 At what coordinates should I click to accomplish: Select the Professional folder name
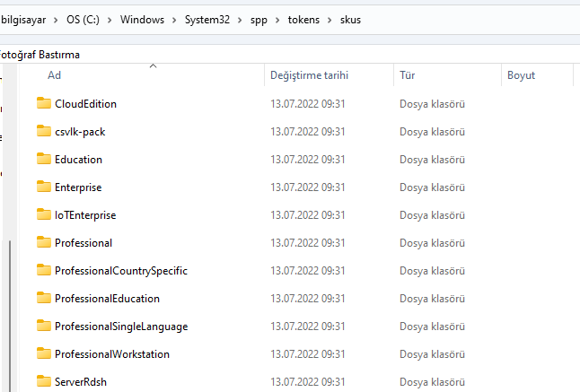pos(83,243)
